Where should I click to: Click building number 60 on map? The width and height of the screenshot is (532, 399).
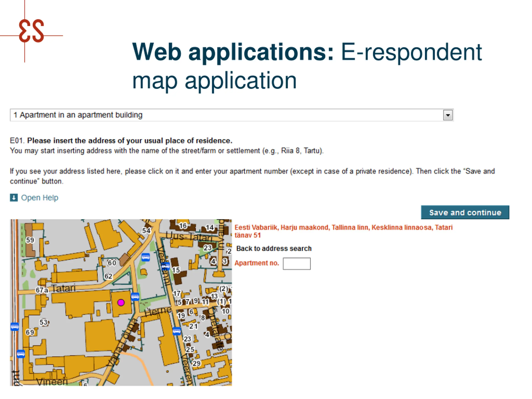[112, 263]
